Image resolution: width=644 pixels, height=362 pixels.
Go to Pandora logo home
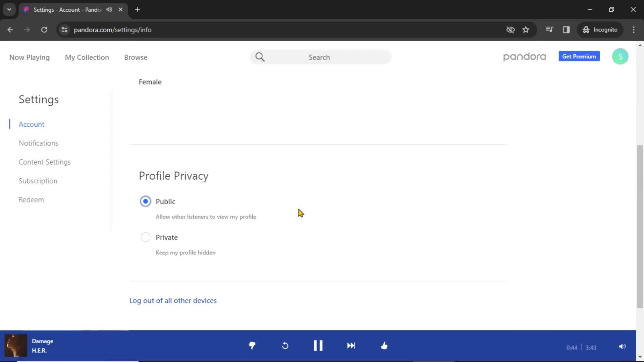pyautogui.click(x=525, y=57)
